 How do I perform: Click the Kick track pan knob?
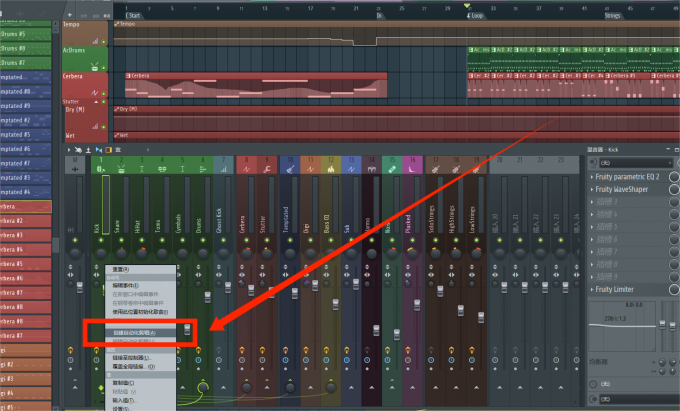click(x=101, y=253)
